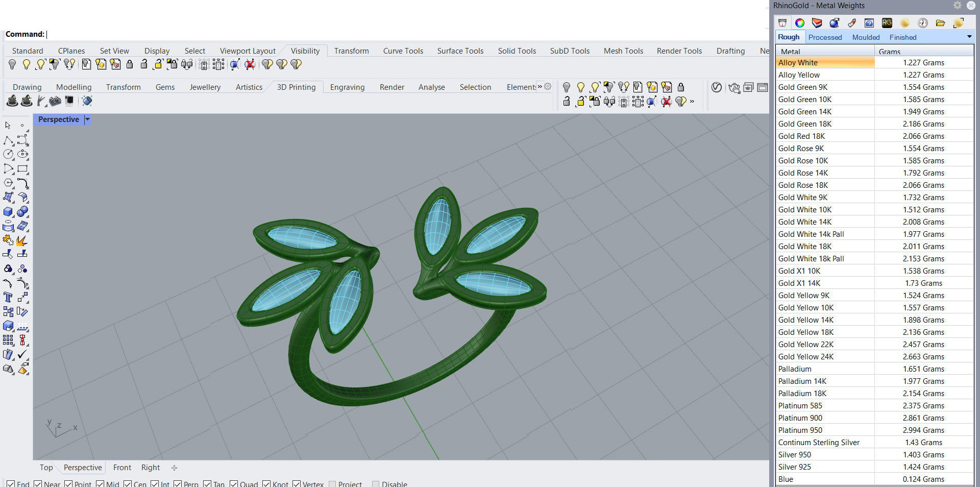Click the V-Ray interactive render teapot icon
Screen dimensions: 980x487
tap(734, 88)
